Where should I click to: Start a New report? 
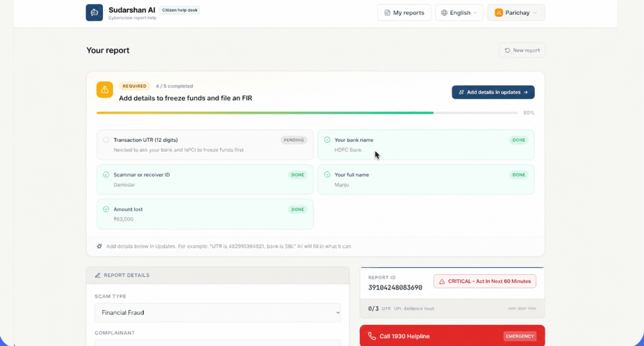click(522, 50)
